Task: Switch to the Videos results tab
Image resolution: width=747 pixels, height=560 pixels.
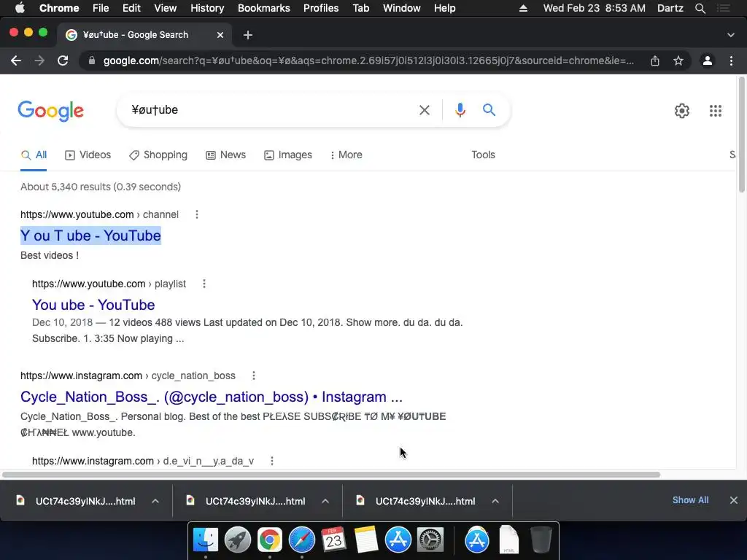Action: click(88, 155)
